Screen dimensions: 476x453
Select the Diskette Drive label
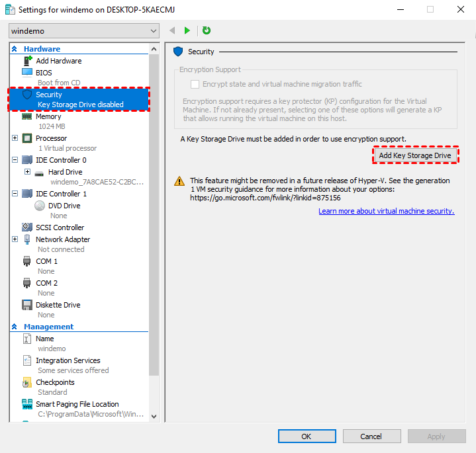click(x=58, y=305)
